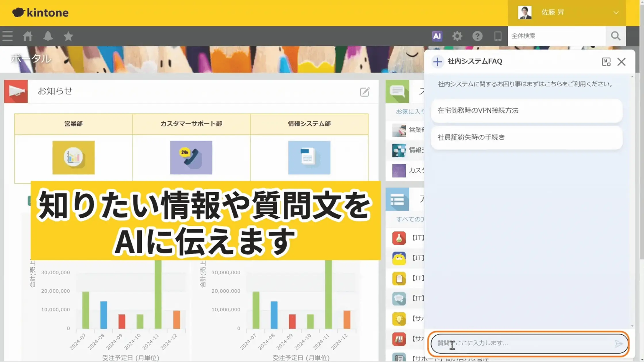Switch to mobile view icon
This screenshot has height=362, width=644.
pyautogui.click(x=498, y=36)
